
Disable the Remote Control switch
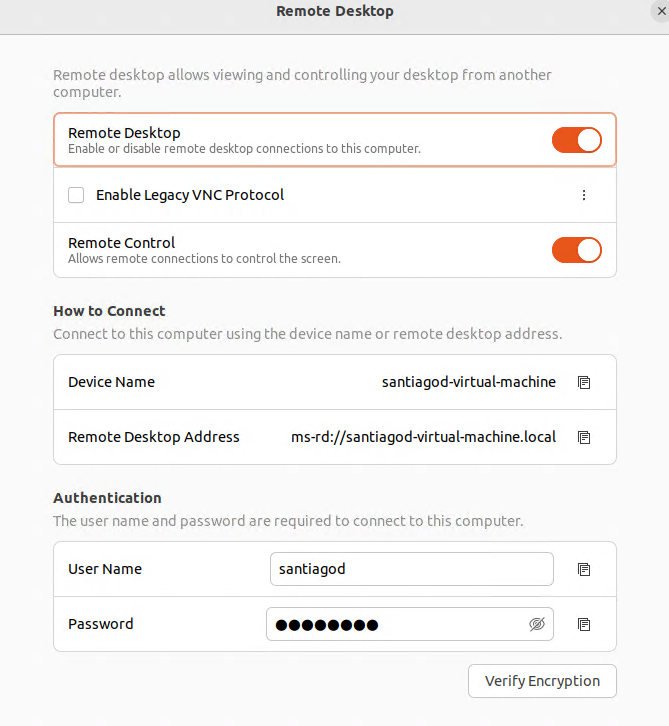pos(577,249)
